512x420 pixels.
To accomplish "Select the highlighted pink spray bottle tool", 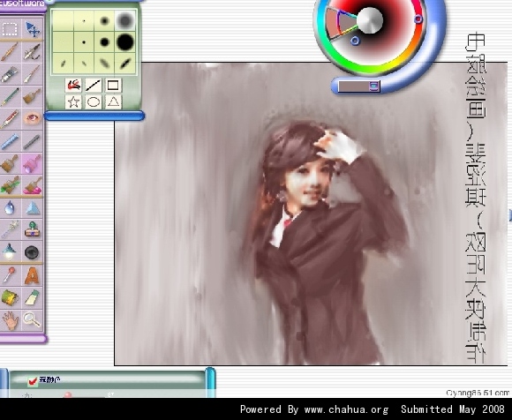I will [32, 163].
